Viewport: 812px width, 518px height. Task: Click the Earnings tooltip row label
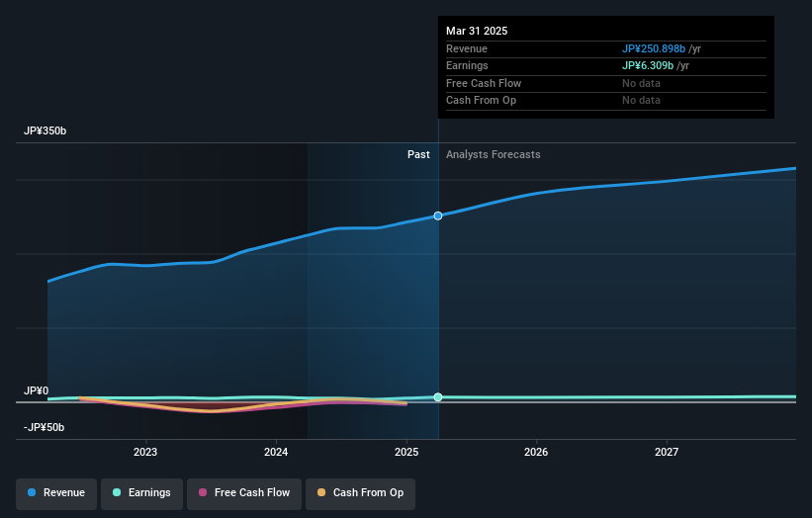[467, 65]
